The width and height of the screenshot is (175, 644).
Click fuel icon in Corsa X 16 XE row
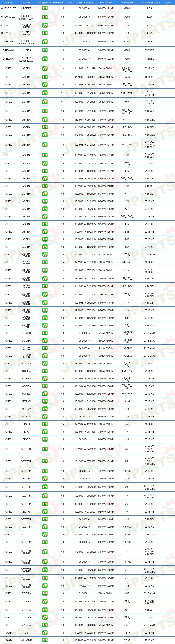[x=45, y=386]
